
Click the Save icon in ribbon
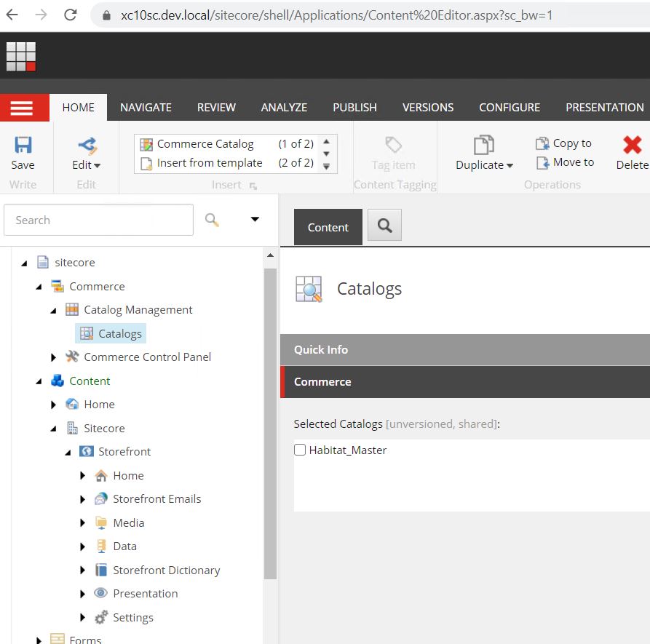(23, 146)
